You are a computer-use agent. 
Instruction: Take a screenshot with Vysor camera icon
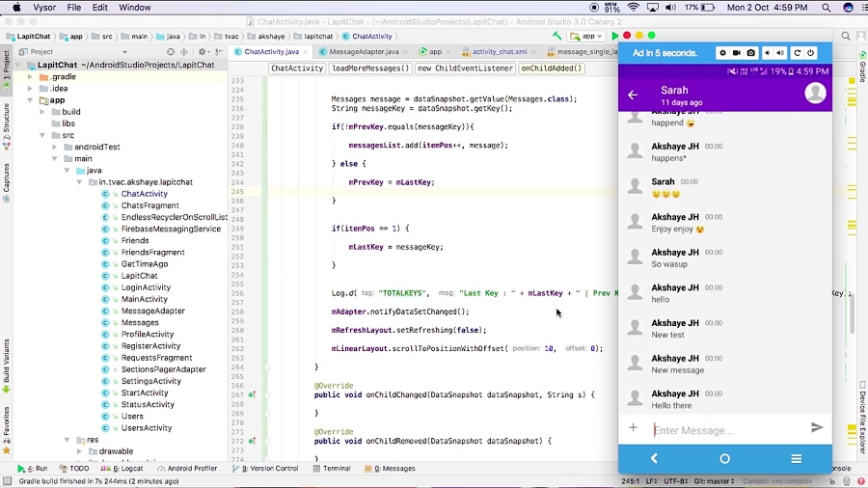[751, 53]
